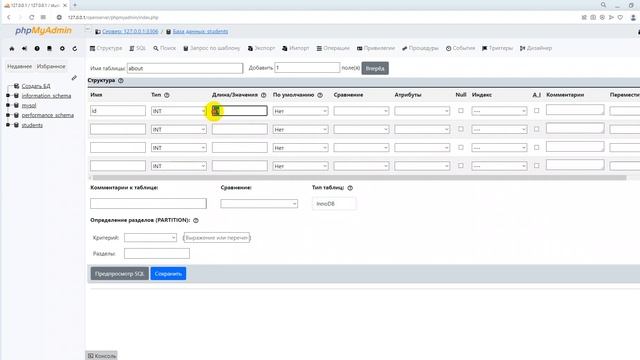Tick Null checkbox in fourth field row
This screenshot has width=640, height=360.
point(461,166)
